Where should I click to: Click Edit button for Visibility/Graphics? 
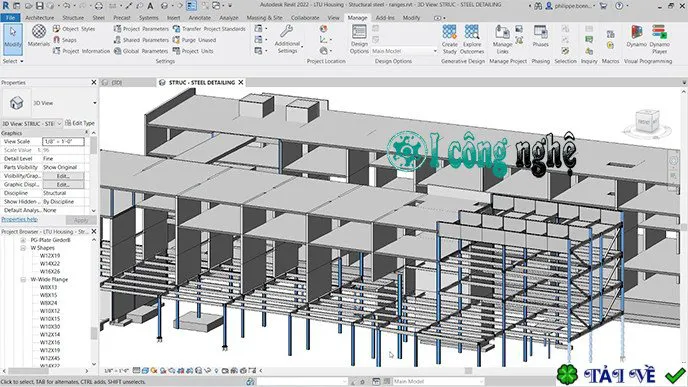click(x=63, y=176)
